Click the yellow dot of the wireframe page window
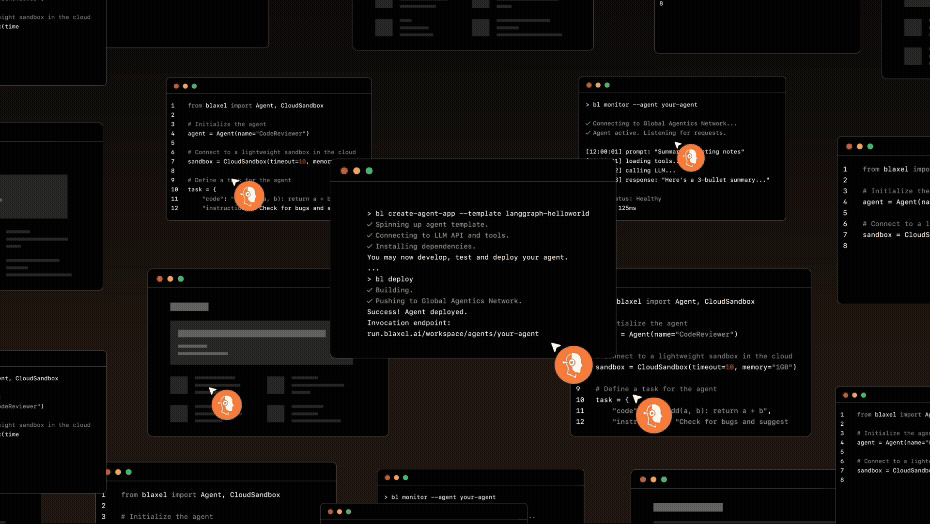This screenshot has height=524, width=930. [x=170, y=279]
